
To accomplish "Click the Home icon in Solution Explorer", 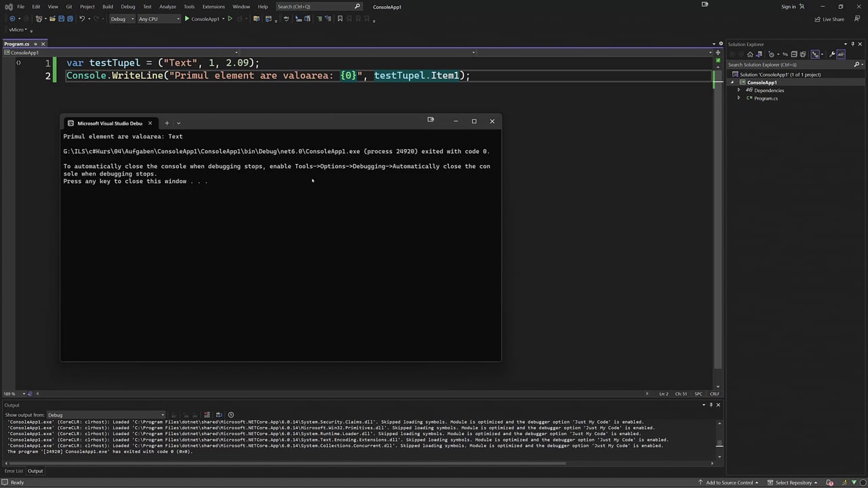I will click(750, 54).
